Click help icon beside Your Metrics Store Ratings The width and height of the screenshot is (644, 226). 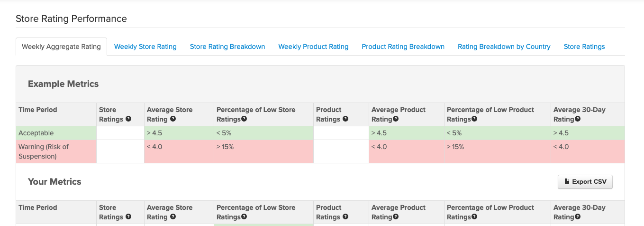128,217
